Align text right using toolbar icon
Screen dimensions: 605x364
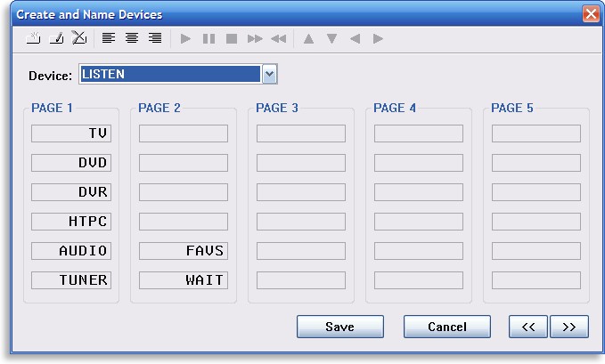click(x=155, y=38)
